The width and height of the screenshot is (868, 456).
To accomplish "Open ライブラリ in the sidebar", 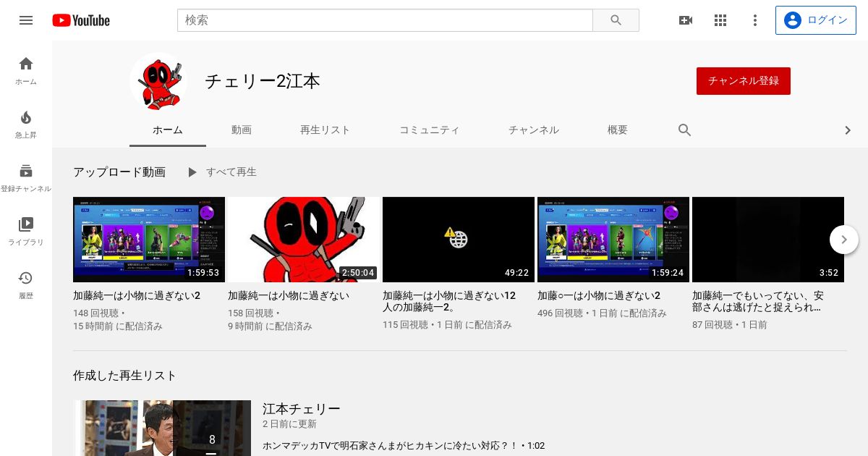I will (x=26, y=232).
